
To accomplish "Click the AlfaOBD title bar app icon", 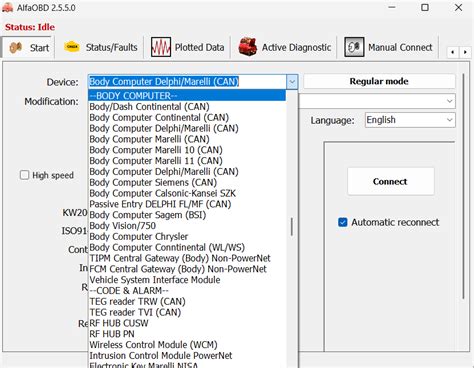I will pyautogui.click(x=7, y=8).
